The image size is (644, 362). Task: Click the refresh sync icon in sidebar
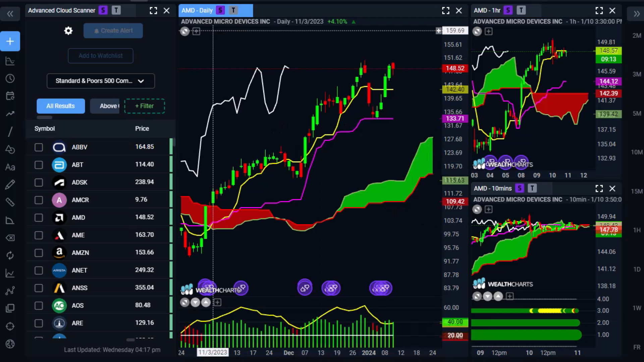coord(10,255)
